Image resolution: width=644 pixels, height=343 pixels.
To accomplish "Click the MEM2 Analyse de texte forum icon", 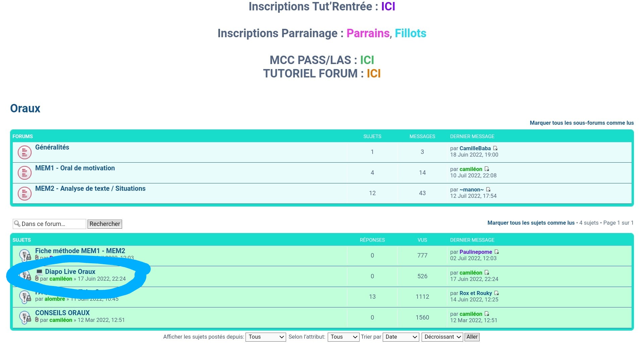I will tap(24, 193).
